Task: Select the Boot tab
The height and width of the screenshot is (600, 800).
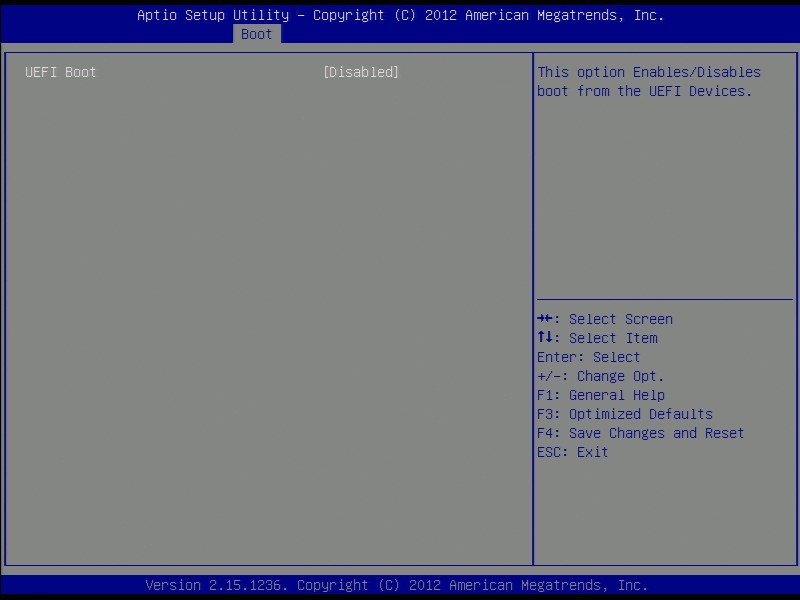Action: (x=256, y=34)
